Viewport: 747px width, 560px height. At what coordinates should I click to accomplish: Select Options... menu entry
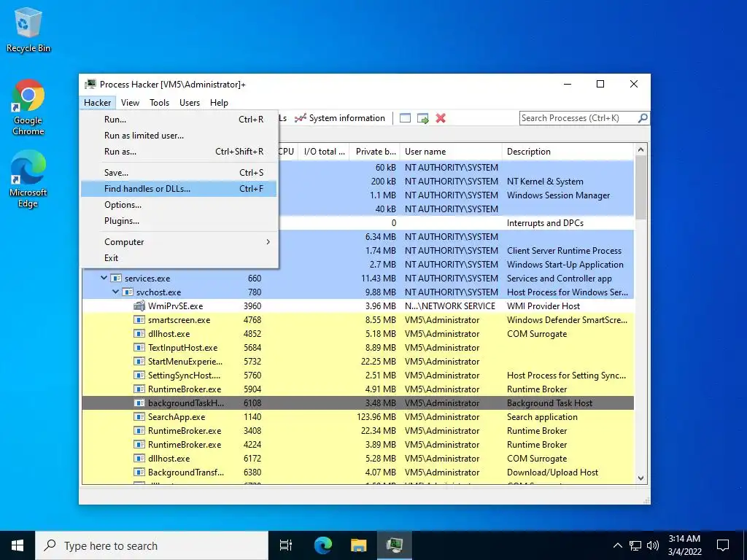(x=179, y=205)
